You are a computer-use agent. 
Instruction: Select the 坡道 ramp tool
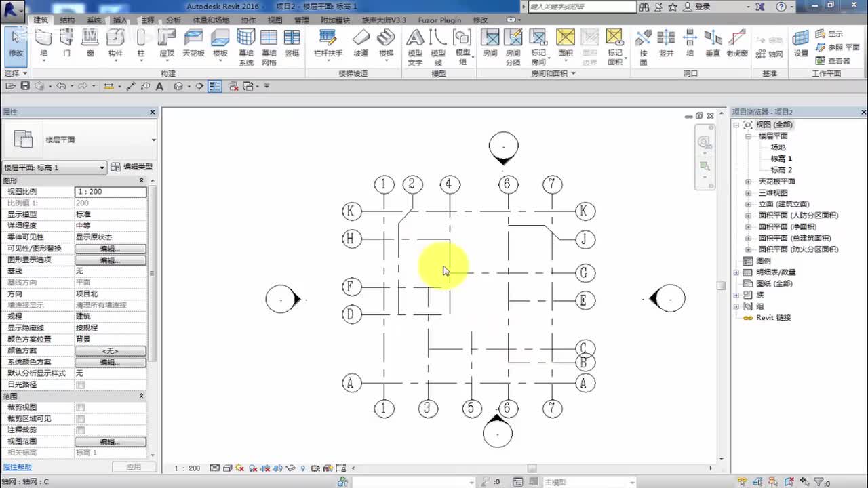[x=361, y=43]
